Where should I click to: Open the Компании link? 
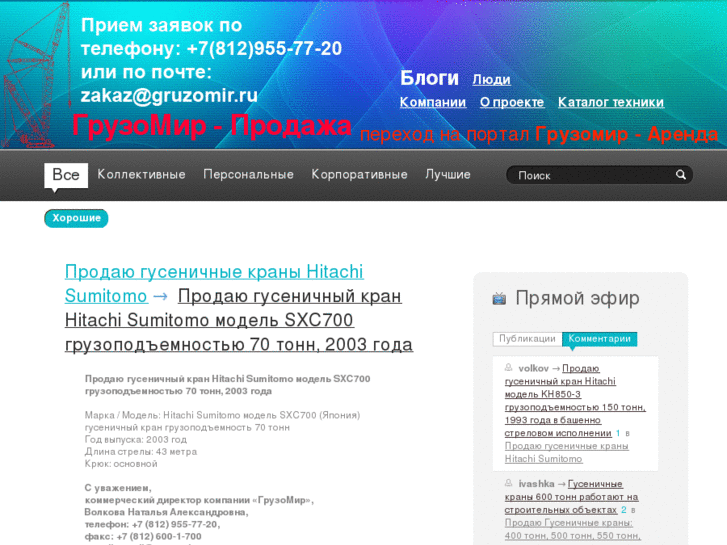click(x=433, y=102)
